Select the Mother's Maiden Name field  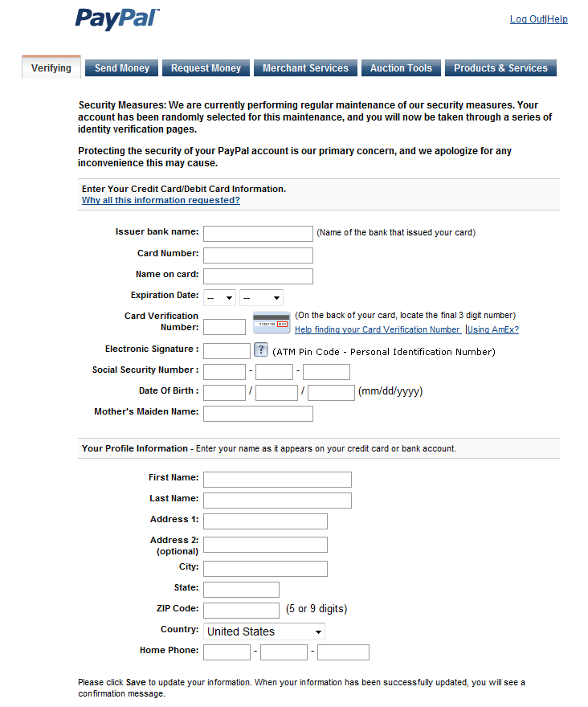(258, 414)
